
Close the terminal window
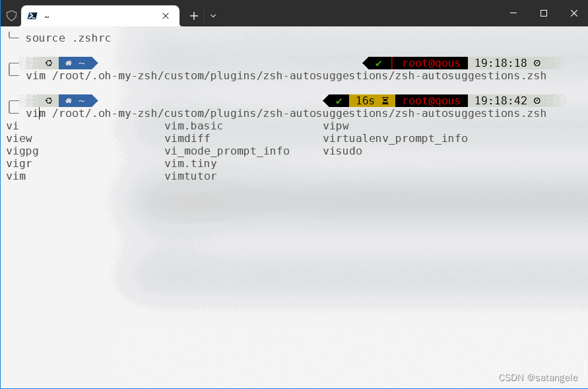pos(573,13)
